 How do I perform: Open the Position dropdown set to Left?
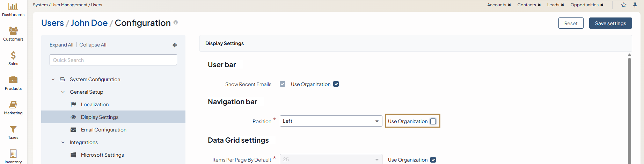331,121
